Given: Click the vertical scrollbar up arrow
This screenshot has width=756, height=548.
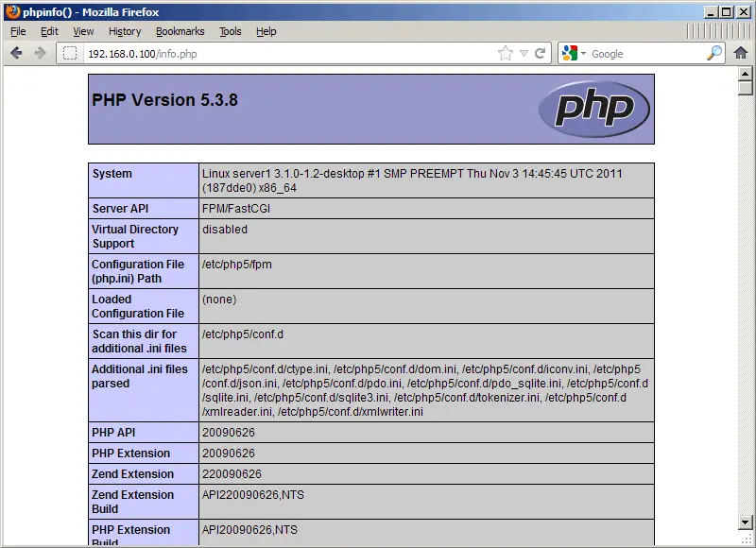Looking at the screenshot, I should [x=745, y=74].
